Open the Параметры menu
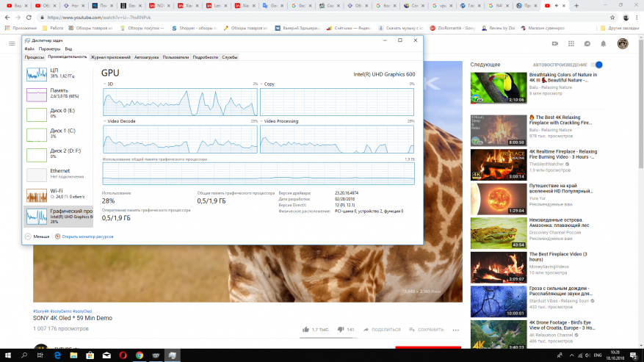 (x=49, y=49)
